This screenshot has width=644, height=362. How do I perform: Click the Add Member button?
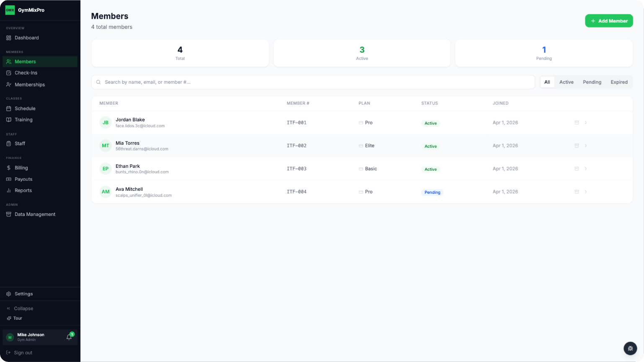click(x=609, y=21)
